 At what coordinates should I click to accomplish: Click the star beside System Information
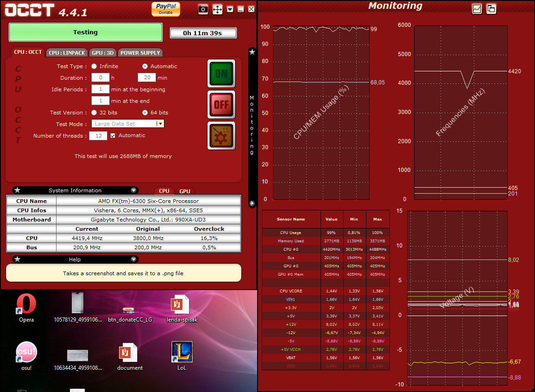(x=18, y=190)
